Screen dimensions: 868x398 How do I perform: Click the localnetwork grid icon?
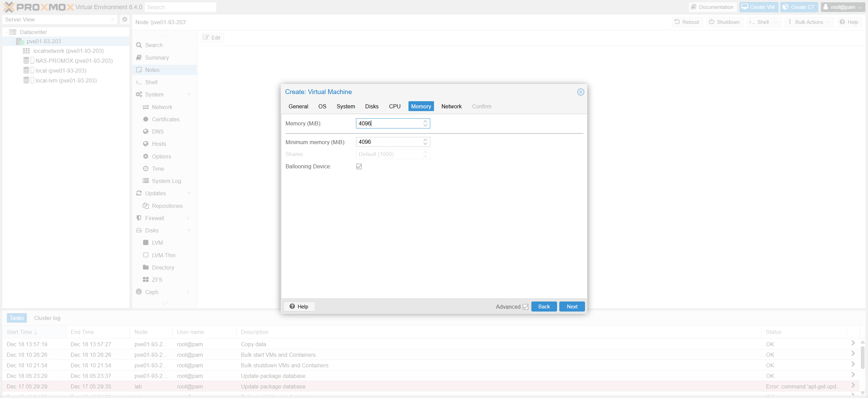(26, 51)
